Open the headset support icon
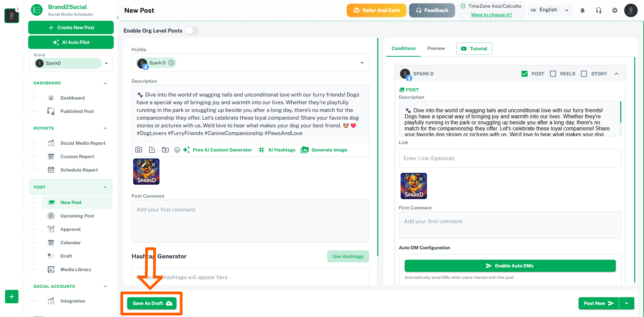644x317 pixels. point(599,10)
